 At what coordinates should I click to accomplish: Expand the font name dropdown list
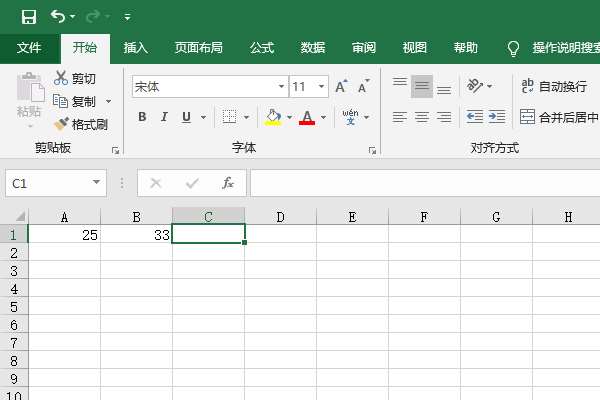[x=281, y=87]
